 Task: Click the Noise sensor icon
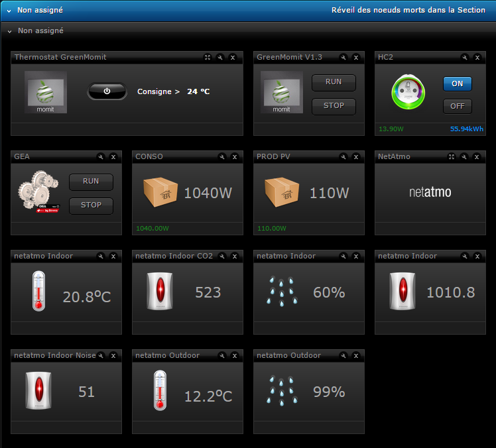point(38,390)
